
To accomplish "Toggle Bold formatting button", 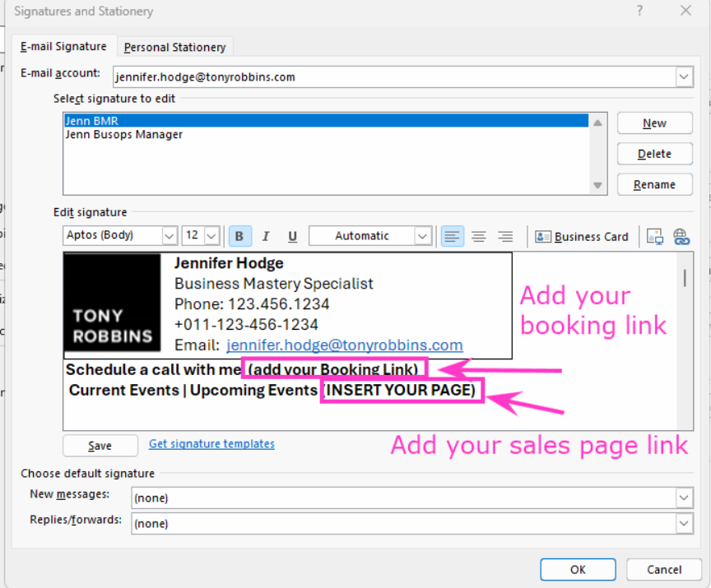I will [x=239, y=236].
